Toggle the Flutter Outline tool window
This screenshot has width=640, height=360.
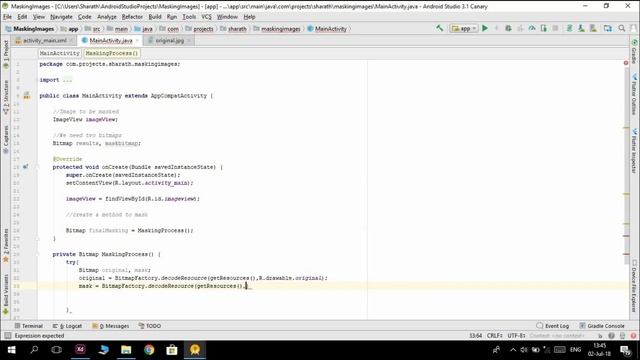pyautogui.click(x=634, y=94)
